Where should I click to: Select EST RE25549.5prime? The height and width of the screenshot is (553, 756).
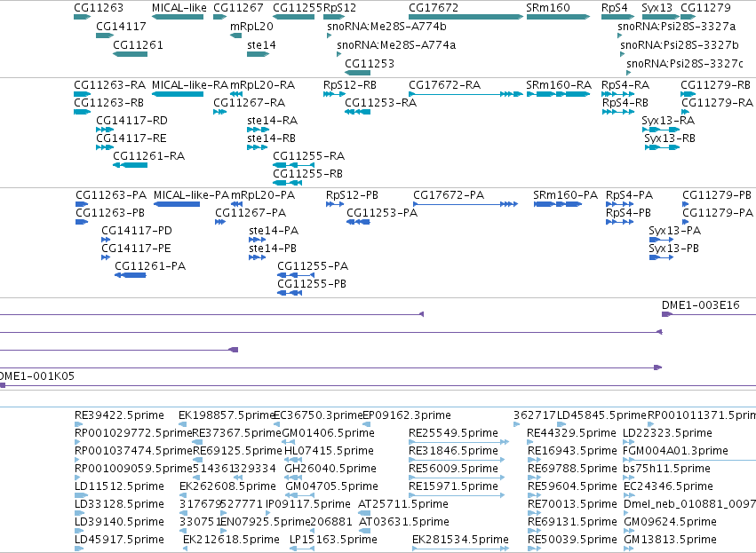tap(458, 442)
